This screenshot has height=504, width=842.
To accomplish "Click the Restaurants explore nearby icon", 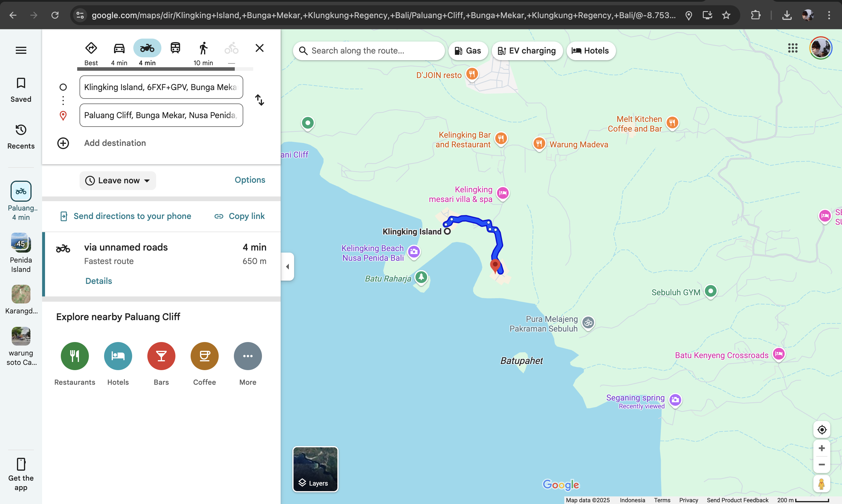I will 75,356.
